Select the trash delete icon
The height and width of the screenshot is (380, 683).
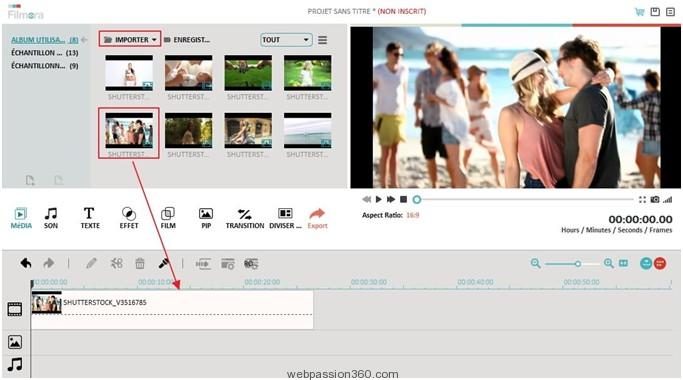140,263
